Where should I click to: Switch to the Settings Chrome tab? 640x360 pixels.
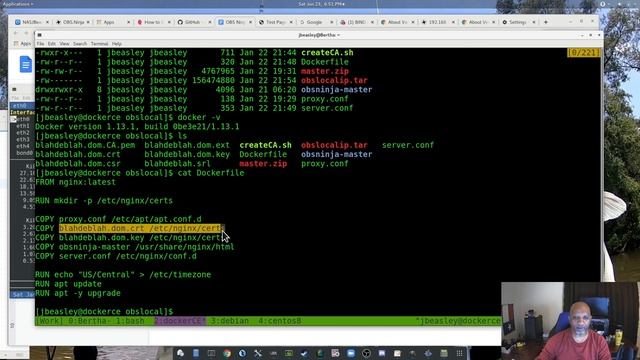[x=517, y=22]
